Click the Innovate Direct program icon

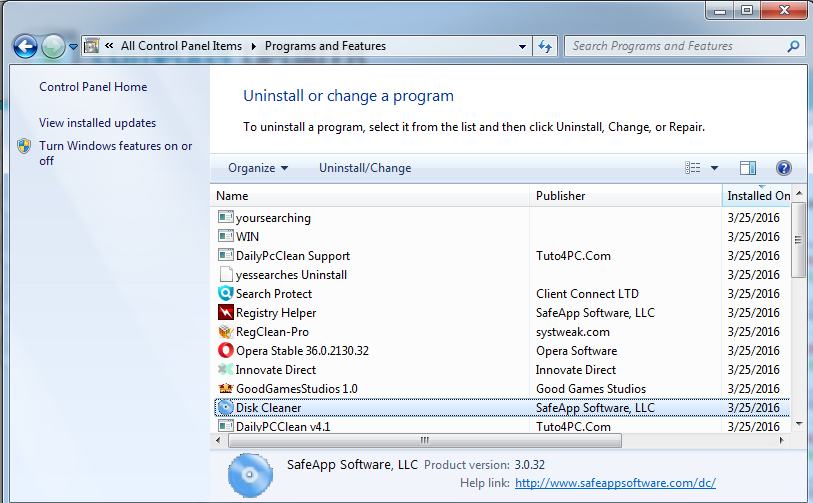point(225,370)
